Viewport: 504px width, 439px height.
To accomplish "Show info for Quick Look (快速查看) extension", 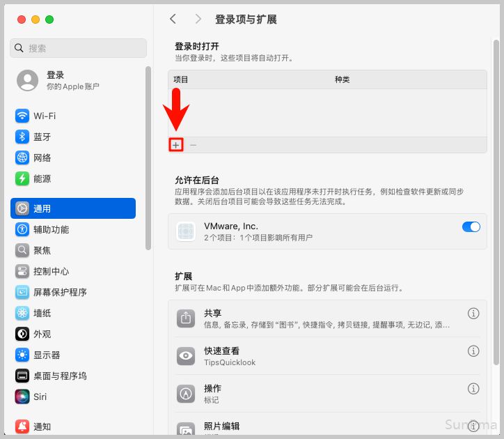I will click(473, 351).
